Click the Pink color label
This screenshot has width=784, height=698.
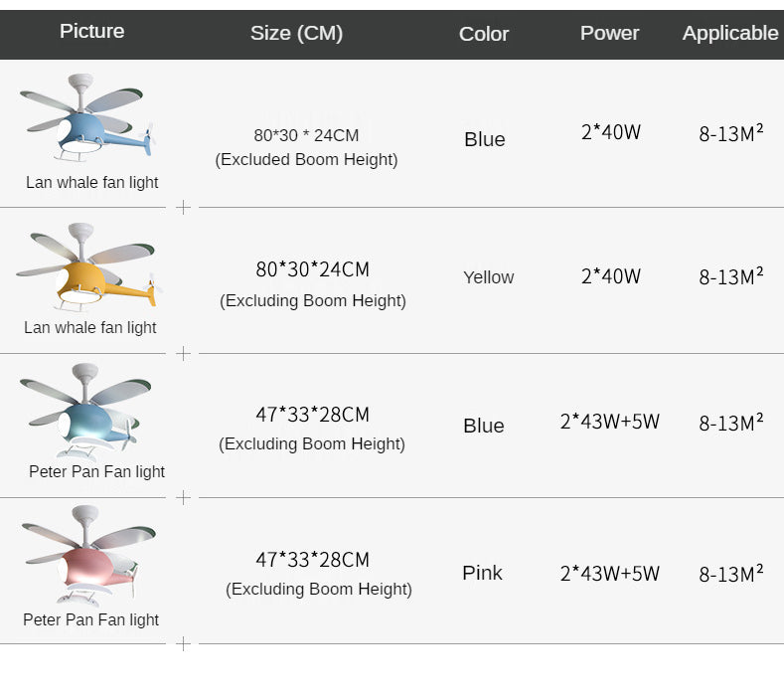point(482,573)
